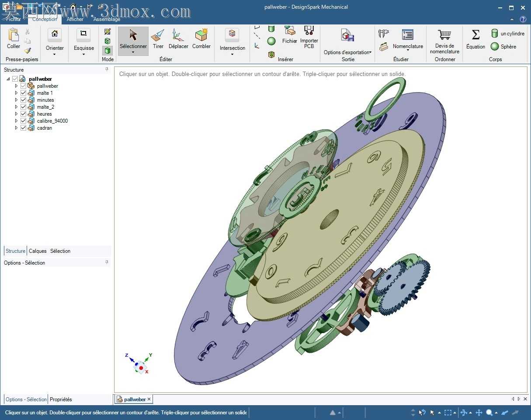The image size is (531, 420).
Task: Uncheck the malte 1 checkbox
Action: click(x=24, y=93)
